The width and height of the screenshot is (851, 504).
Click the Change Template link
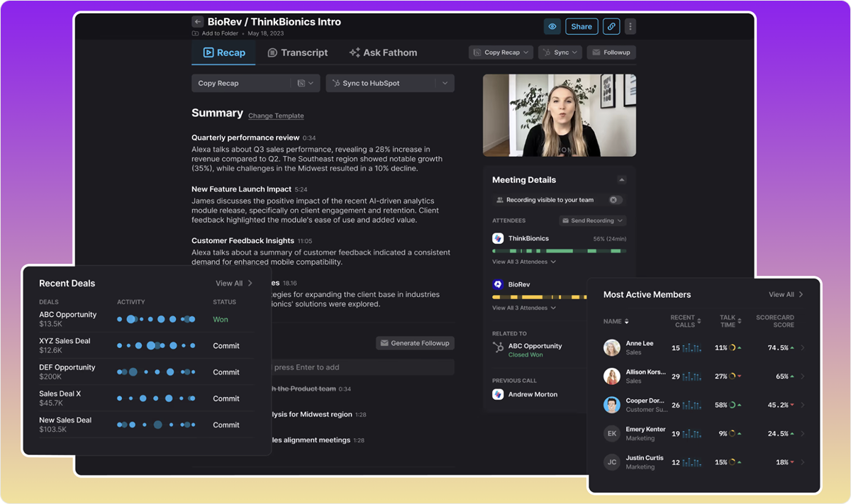pos(276,116)
